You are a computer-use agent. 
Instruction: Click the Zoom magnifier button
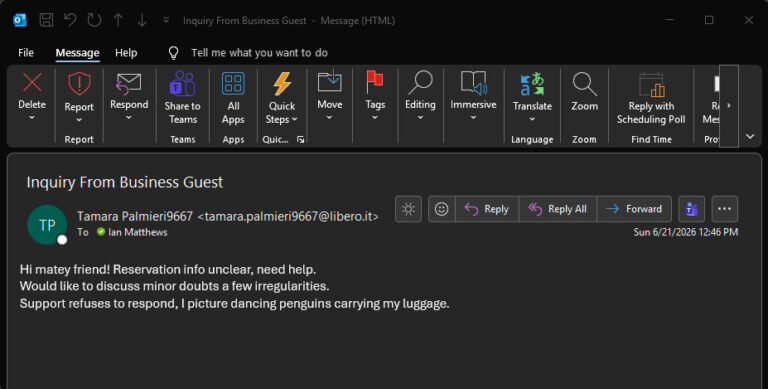tap(584, 92)
